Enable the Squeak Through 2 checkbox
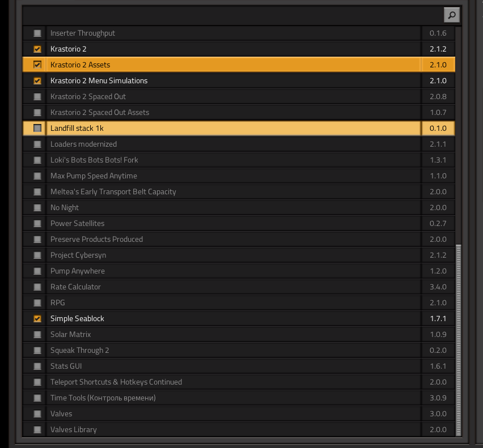Image resolution: width=483 pixels, height=448 pixels. coord(37,350)
